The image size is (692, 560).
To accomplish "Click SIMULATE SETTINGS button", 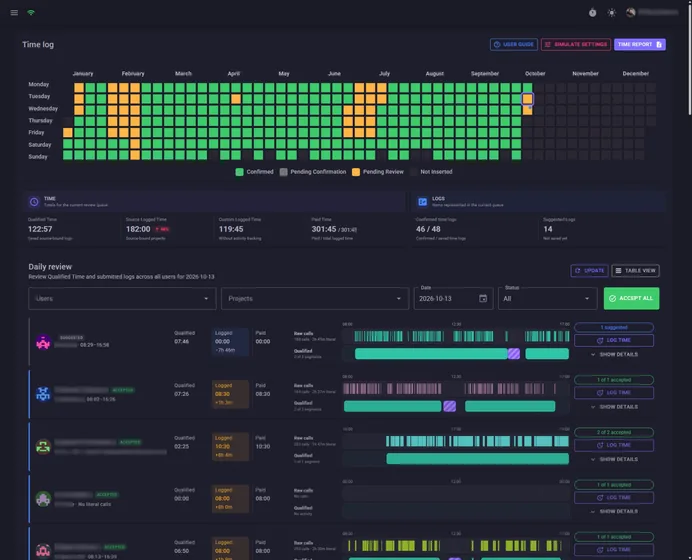I will (576, 45).
